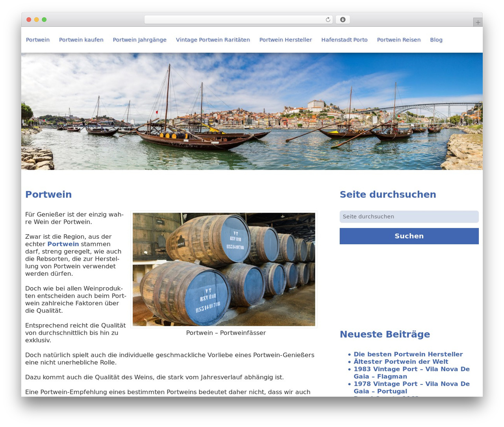Open Portwein Hersteller in the navigation
The width and height of the screenshot is (504, 427).
[285, 40]
